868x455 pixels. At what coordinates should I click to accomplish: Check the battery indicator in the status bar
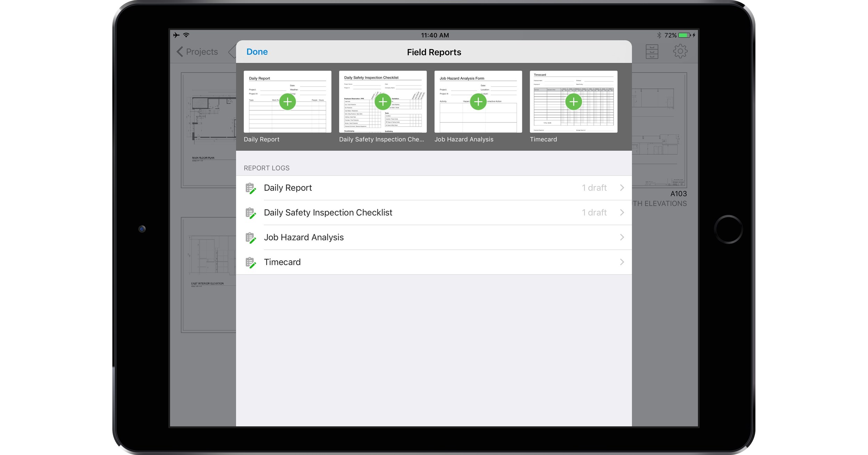[683, 35]
